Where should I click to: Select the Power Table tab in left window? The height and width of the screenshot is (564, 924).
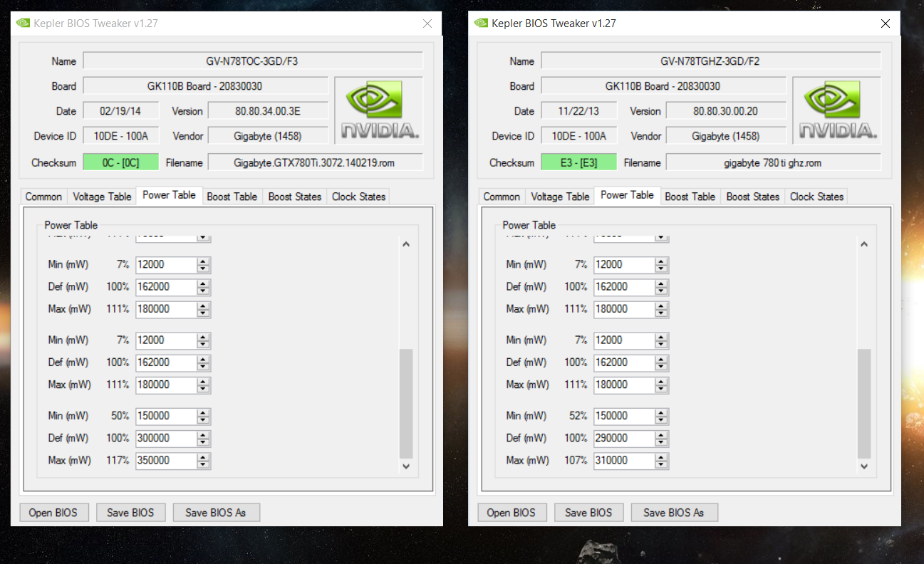click(x=169, y=195)
